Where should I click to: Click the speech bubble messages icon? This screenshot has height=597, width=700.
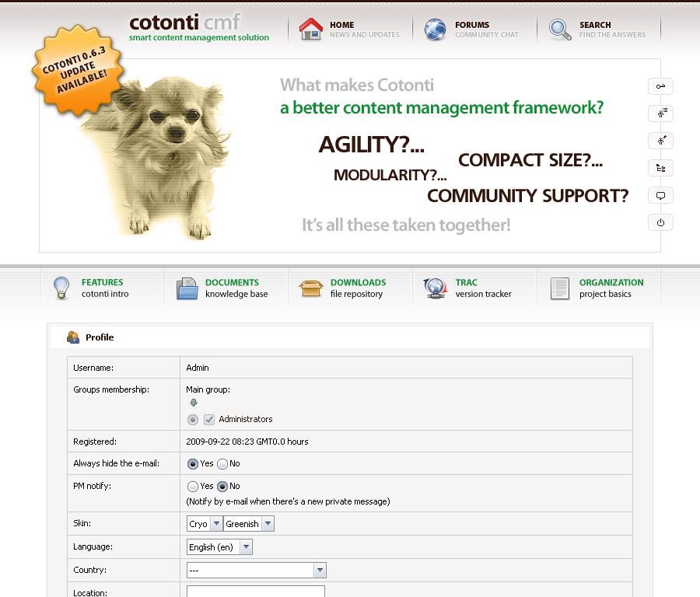tap(660, 195)
